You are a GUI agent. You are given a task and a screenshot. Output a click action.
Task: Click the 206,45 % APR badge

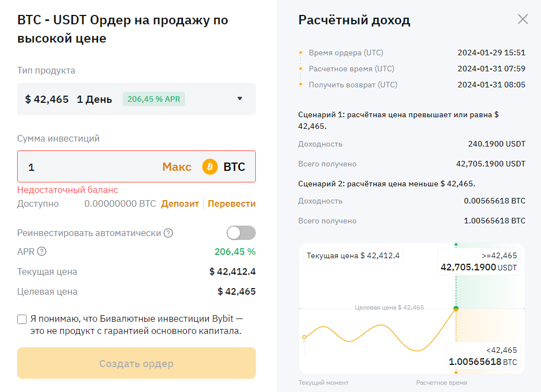pos(154,100)
